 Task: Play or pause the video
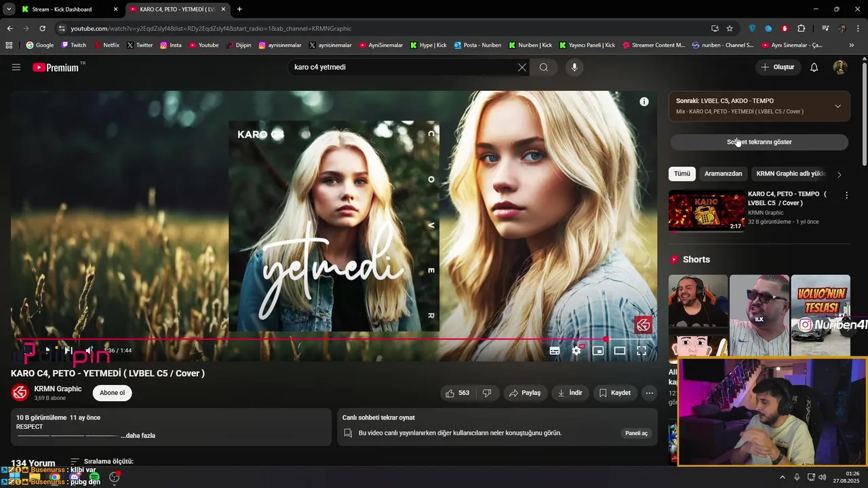pyautogui.click(x=47, y=350)
